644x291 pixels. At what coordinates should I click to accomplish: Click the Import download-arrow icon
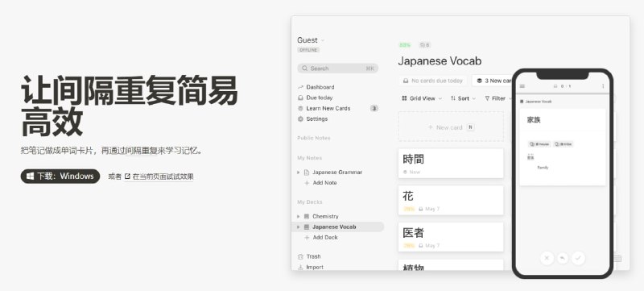click(x=300, y=267)
